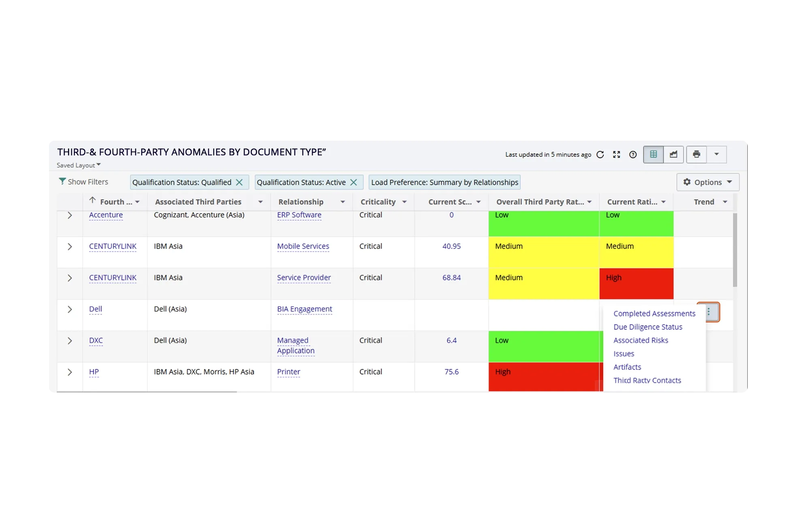This screenshot has height=532, width=800.
Task: Open HP fourth party link
Action: click(94, 372)
